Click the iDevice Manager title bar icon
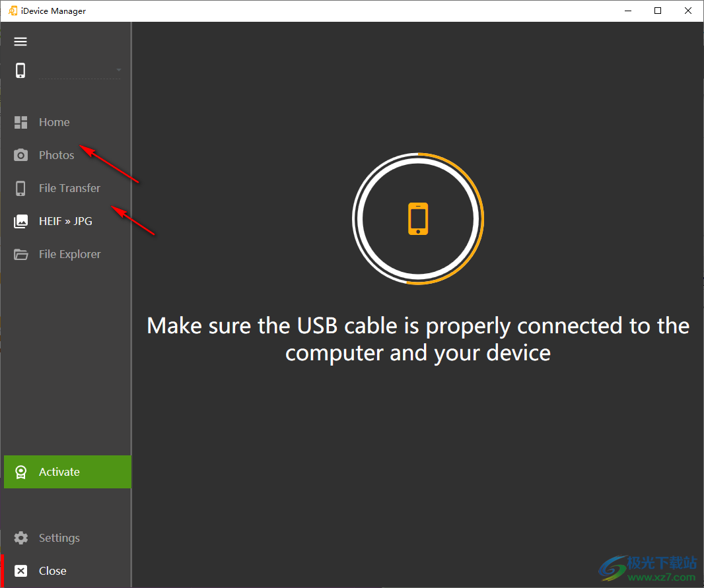This screenshot has width=704, height=588. click(13, 11)
